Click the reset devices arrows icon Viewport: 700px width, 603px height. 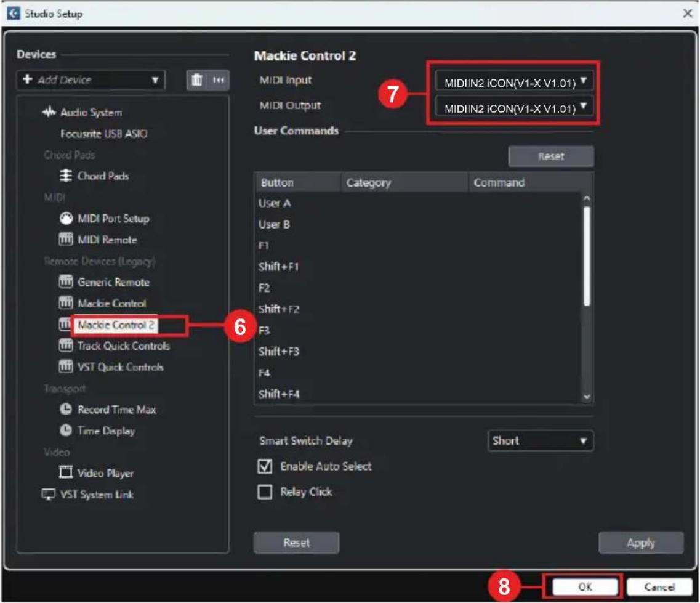click(x=219, y=80)
